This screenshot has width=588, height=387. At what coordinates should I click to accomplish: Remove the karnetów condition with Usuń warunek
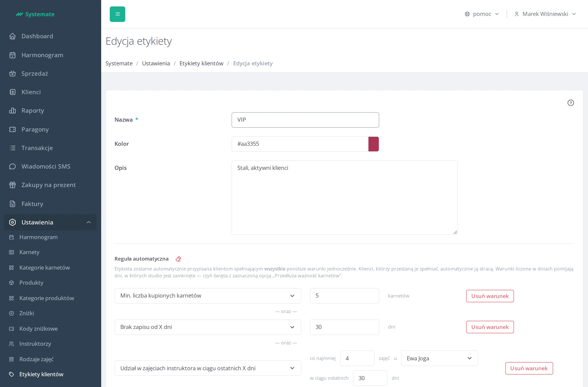coord(490,296)
